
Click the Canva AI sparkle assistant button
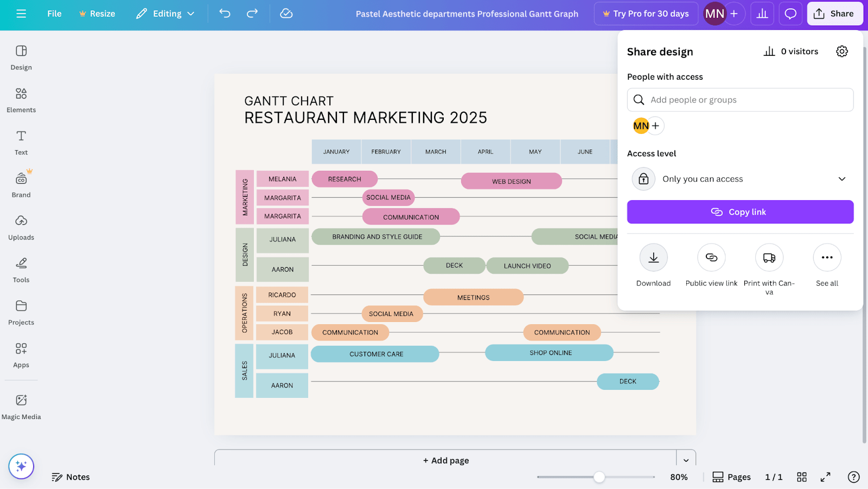point(21,466)
